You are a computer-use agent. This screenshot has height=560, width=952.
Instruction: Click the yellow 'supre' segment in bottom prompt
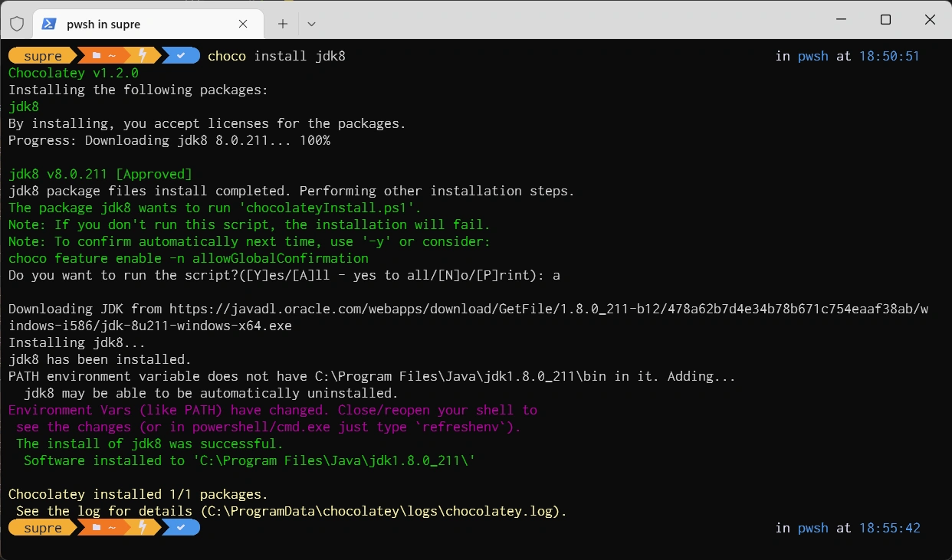(x=42, y=528)
